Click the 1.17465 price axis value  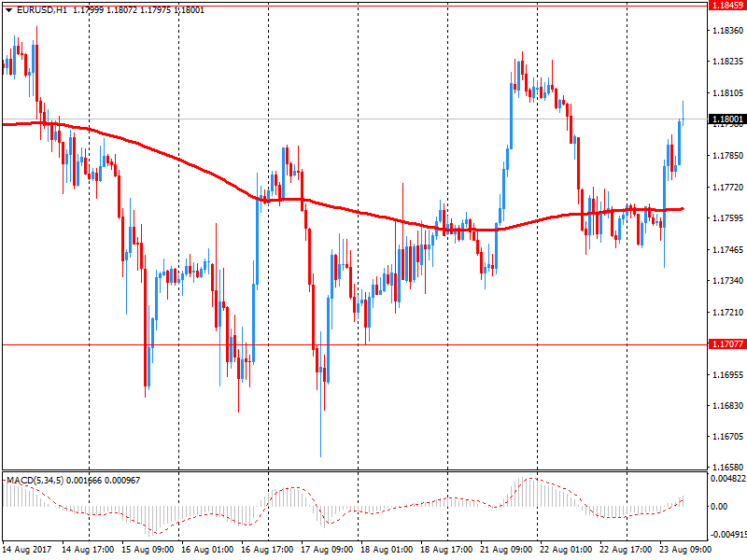coord(727,249)
